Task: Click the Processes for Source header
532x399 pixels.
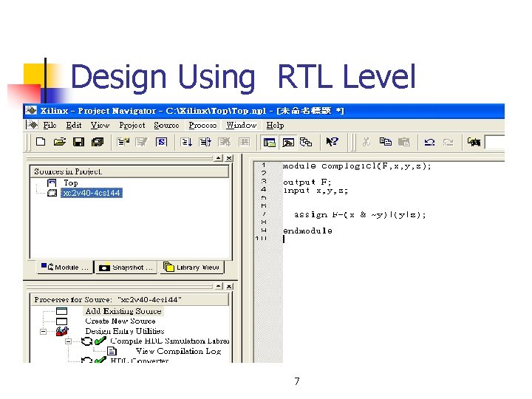Action: click(x=129, y=299)
